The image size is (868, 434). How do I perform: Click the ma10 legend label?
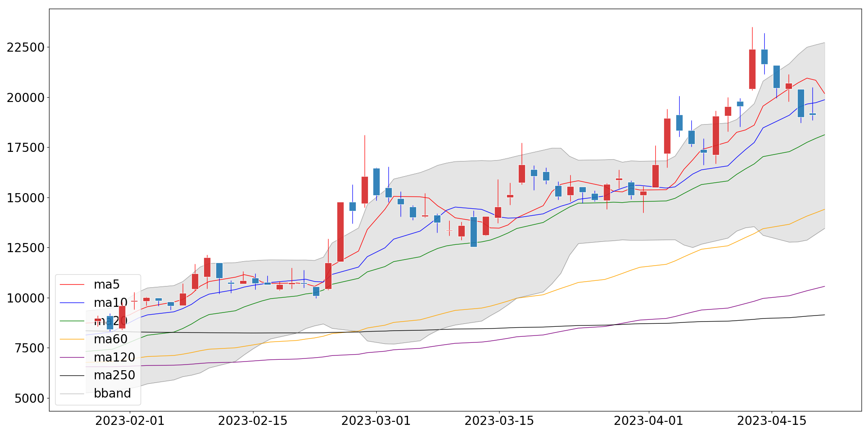click(111, 303)
